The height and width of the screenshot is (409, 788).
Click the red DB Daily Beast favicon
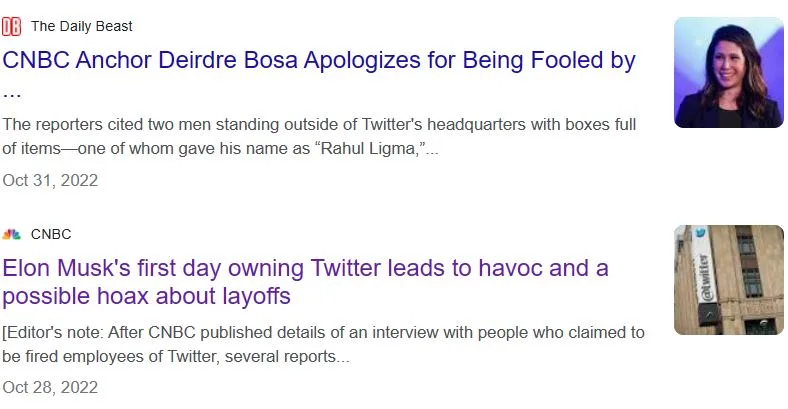click(x=12, y=27)
